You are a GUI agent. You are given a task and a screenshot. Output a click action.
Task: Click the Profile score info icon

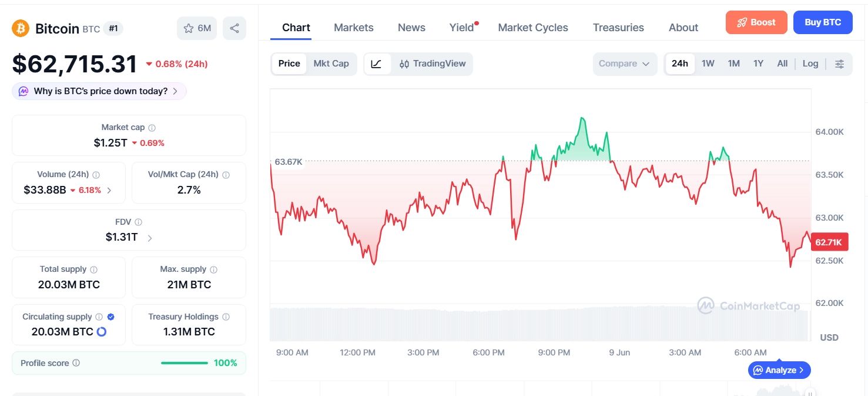76,364
